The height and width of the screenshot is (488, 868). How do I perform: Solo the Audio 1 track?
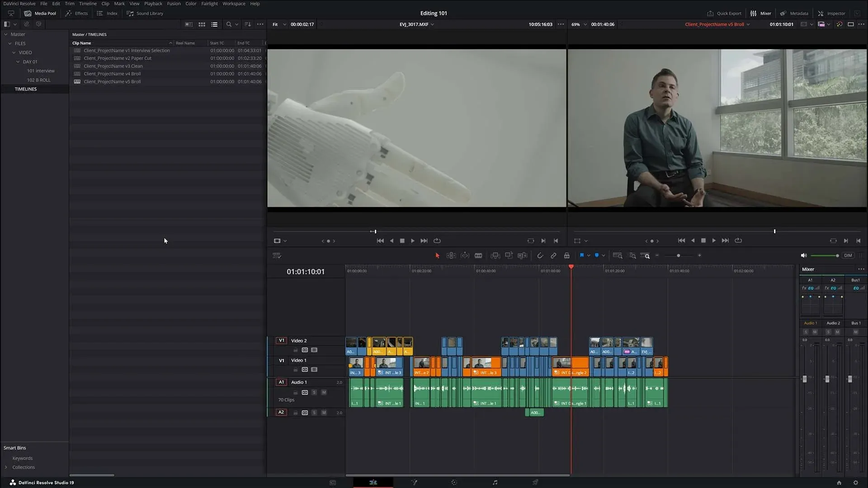coord(314,393)
